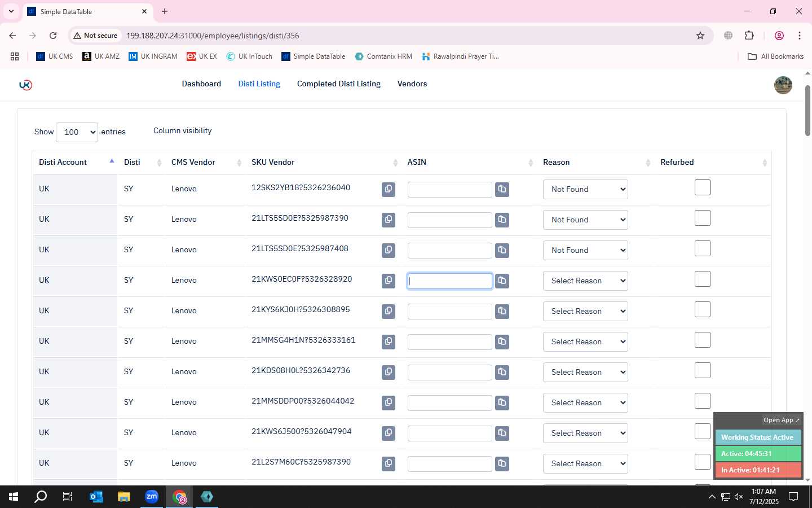Tick Refurbed checkbox for 21KWS6J500?5326047904 row
The height and width of the screenshot is (508, 812).
[x=703, y=431]
